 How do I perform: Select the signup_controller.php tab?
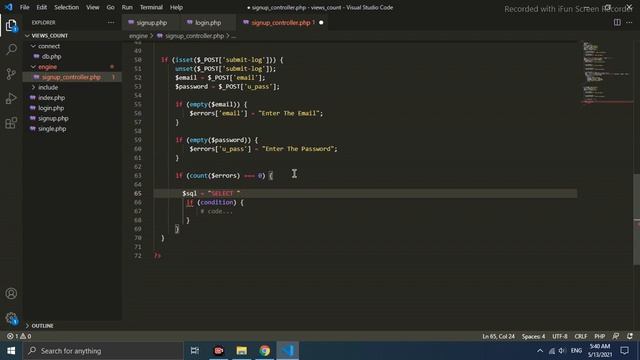pyautogui.click(x=281, y=23)
